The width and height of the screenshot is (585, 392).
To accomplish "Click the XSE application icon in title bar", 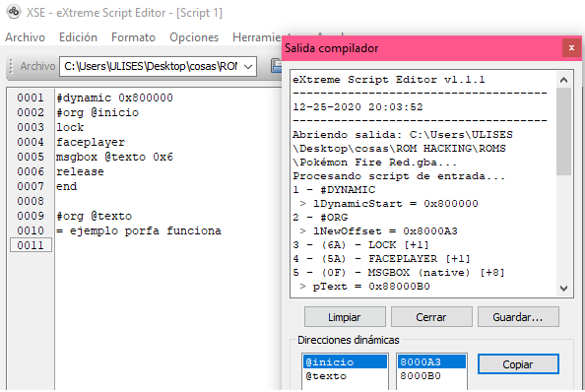I will coord(14,12).
